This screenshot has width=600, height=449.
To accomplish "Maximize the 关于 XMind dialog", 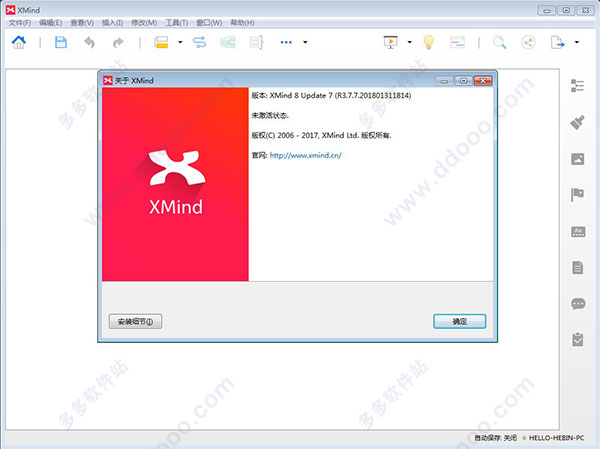I will 463,81.
